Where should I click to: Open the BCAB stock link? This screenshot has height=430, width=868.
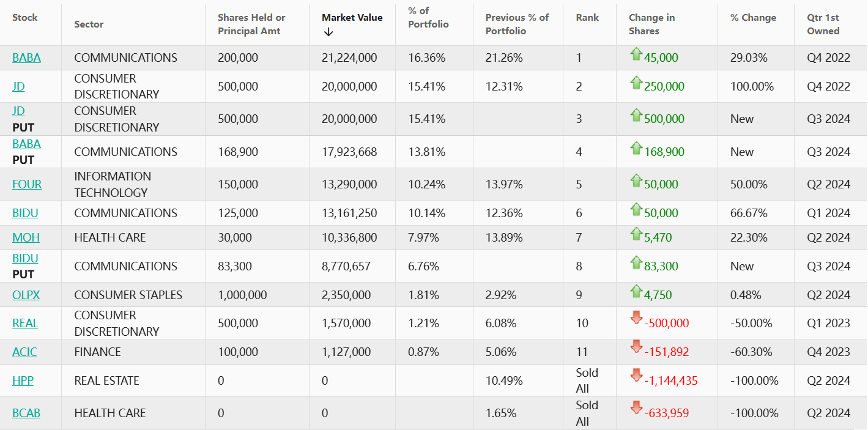[26, 413]
